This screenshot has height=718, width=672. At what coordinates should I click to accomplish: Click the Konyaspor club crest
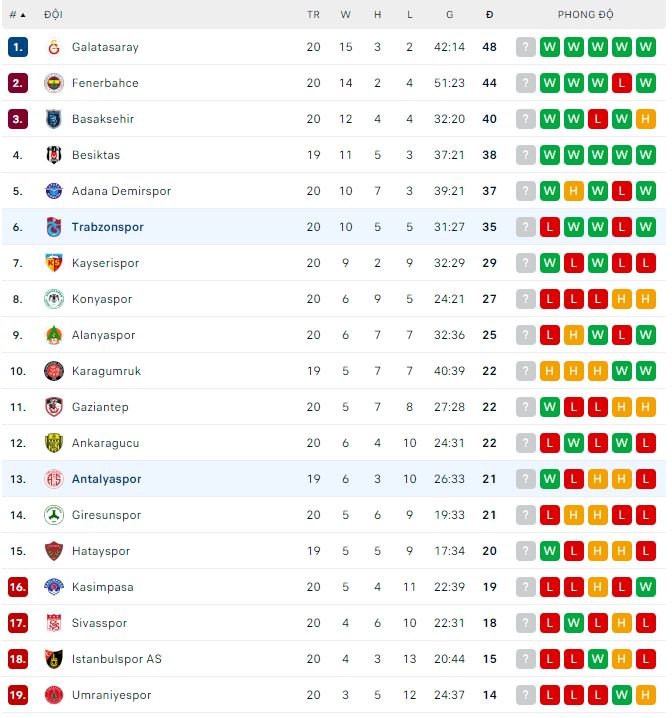pyautogui.click(x=54, y=299)
